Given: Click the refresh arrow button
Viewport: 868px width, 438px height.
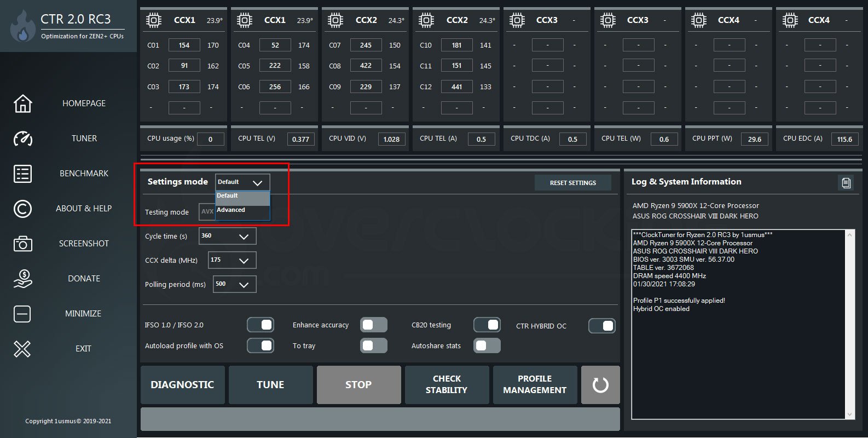Looking at the screenshot, I should tap(600, 385).
